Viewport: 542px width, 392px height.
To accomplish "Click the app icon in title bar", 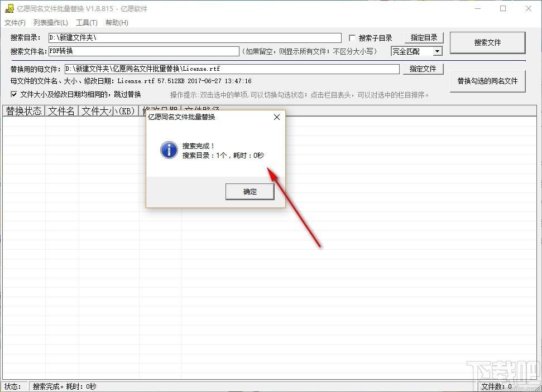I will pos(9,8).
